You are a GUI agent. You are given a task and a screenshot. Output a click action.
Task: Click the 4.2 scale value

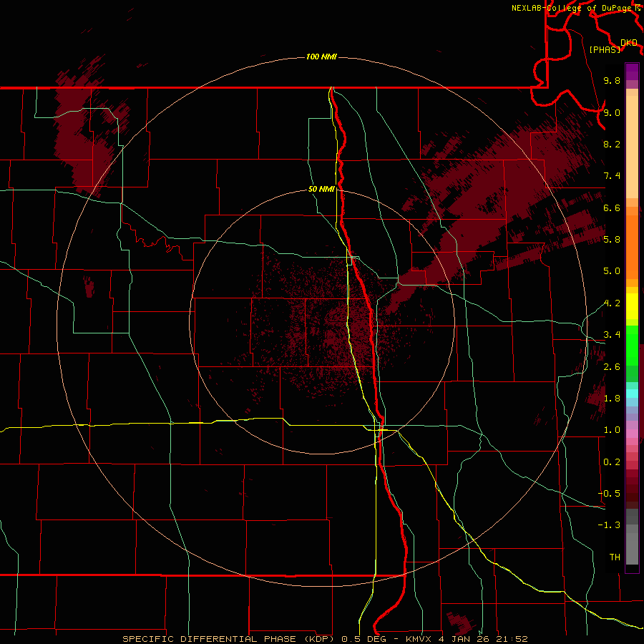coord(612,303)
